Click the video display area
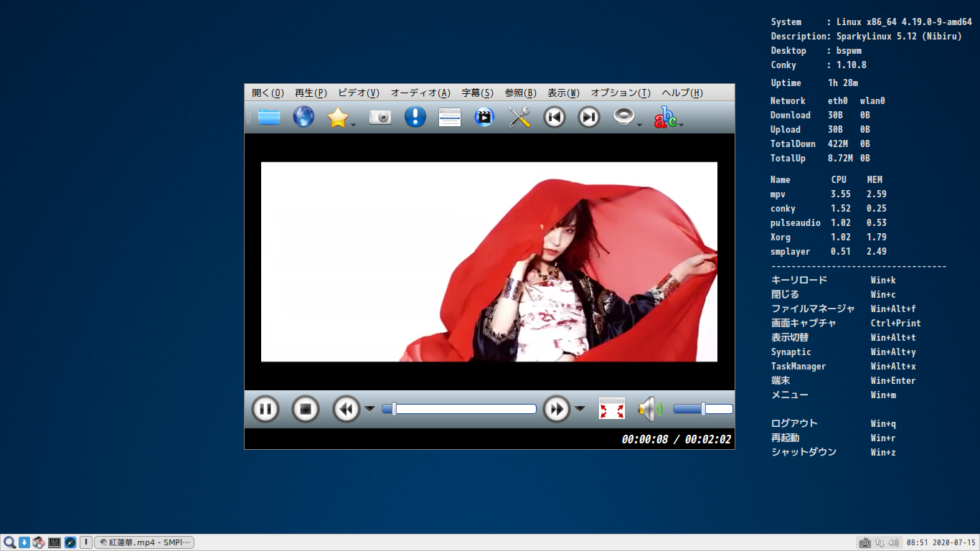The width and height of the screenshot is (980, 551). pyautogui.click(x=489, y=262)
